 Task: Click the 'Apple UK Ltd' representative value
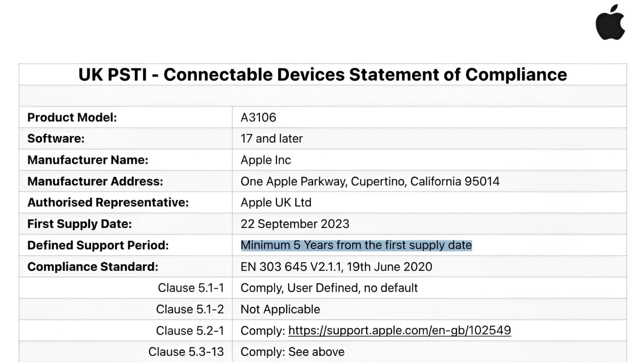pyautogui.click(x=276, y=202)
